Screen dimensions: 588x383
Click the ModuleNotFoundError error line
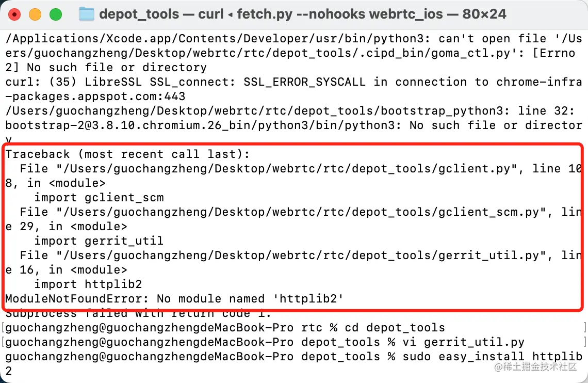point(174,298)
